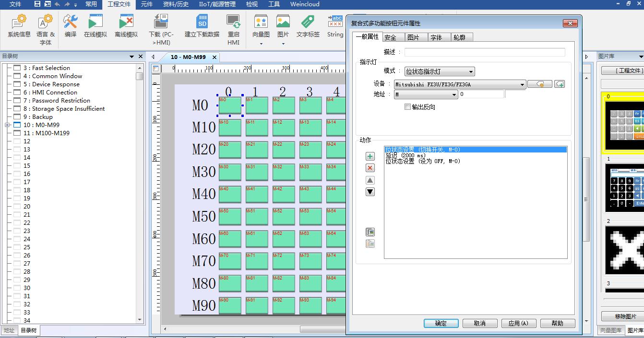The width and height of the screenshot is (644, 338).
Task: Toggle checkbox for 11 : M100-M199
Action: coord(17,133)
